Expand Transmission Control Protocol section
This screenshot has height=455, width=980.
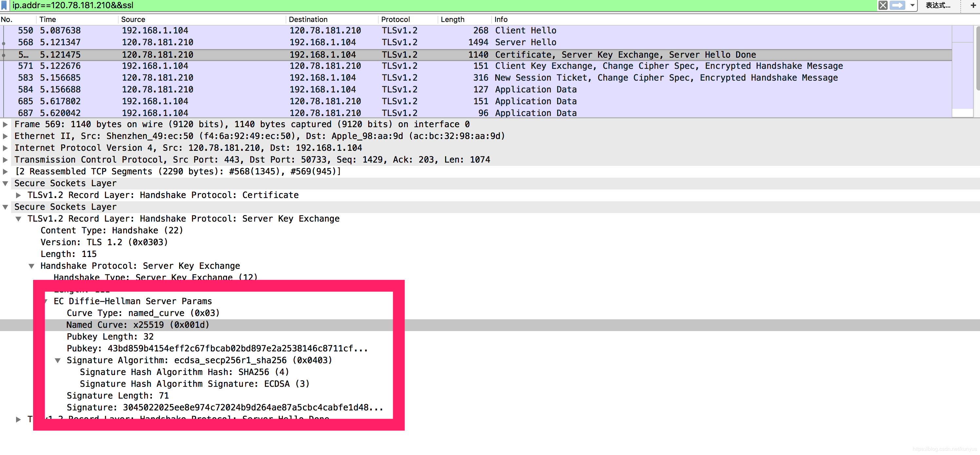click(5, 160)
